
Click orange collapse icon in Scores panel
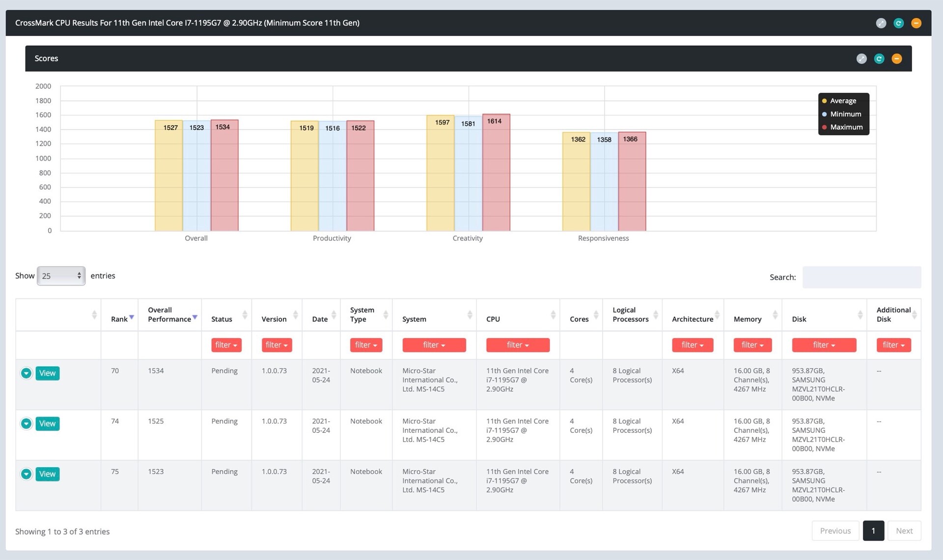pos(896,59)
